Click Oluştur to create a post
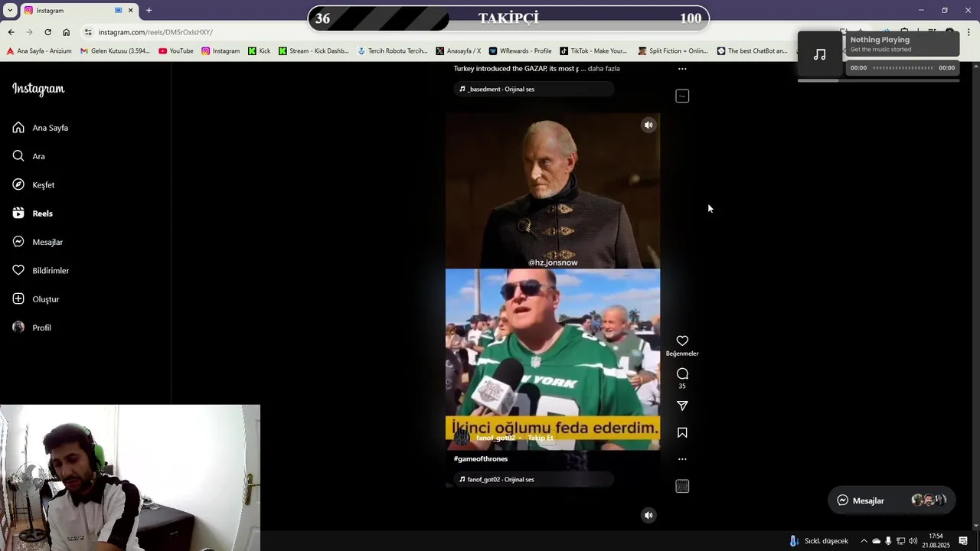Image resolution: width=980 pixels, height=551 pixels. (x=36, y=299)
